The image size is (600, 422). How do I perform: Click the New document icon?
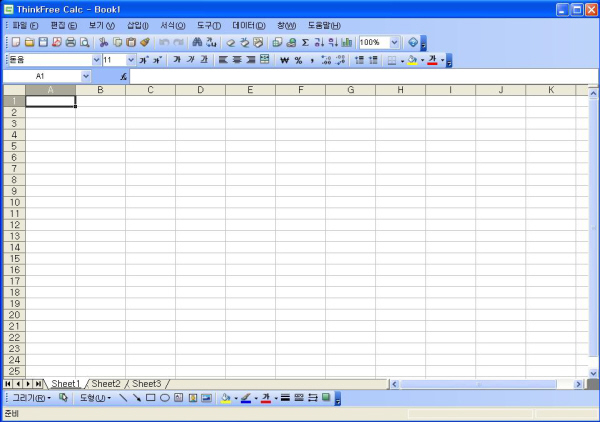point(16,42)
